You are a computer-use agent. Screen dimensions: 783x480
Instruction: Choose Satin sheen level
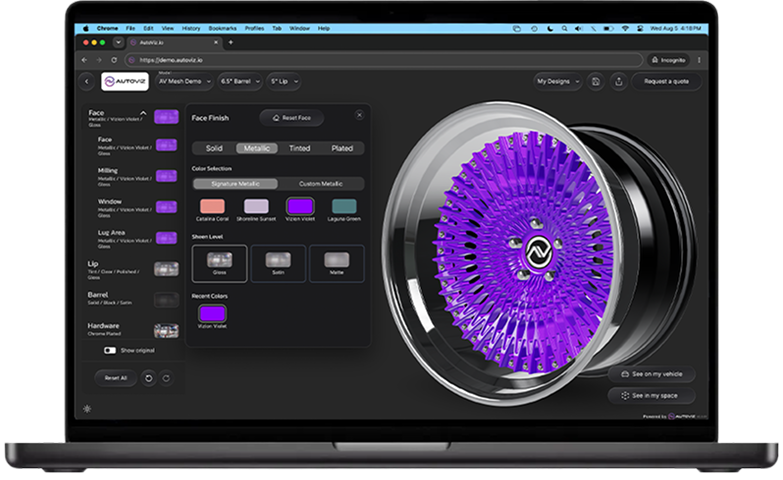pos(278,263)
